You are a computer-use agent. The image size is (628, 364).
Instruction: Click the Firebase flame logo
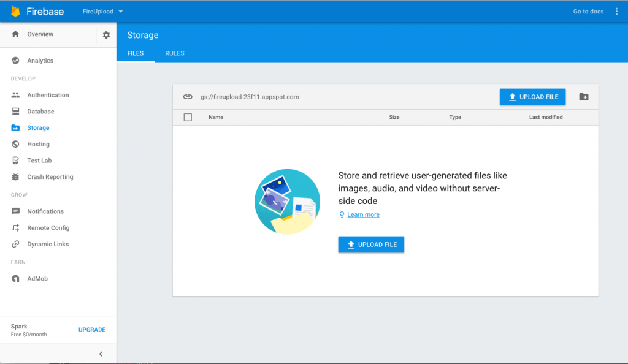click(15, 11)
